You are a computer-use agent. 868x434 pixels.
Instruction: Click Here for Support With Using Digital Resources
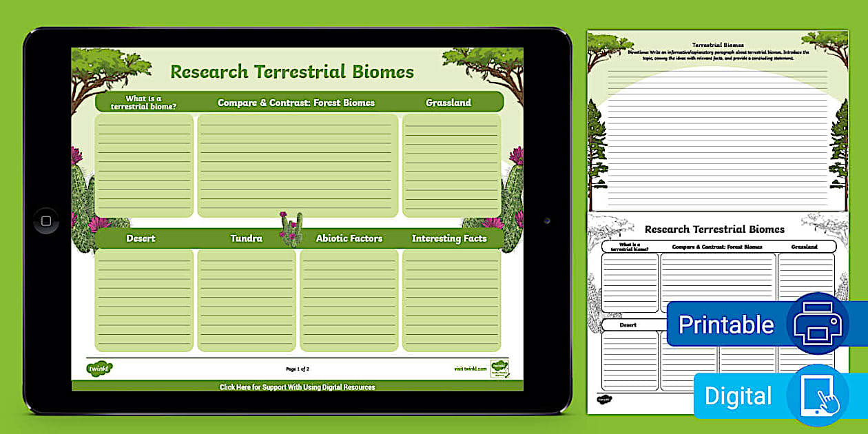pos(296,387)
